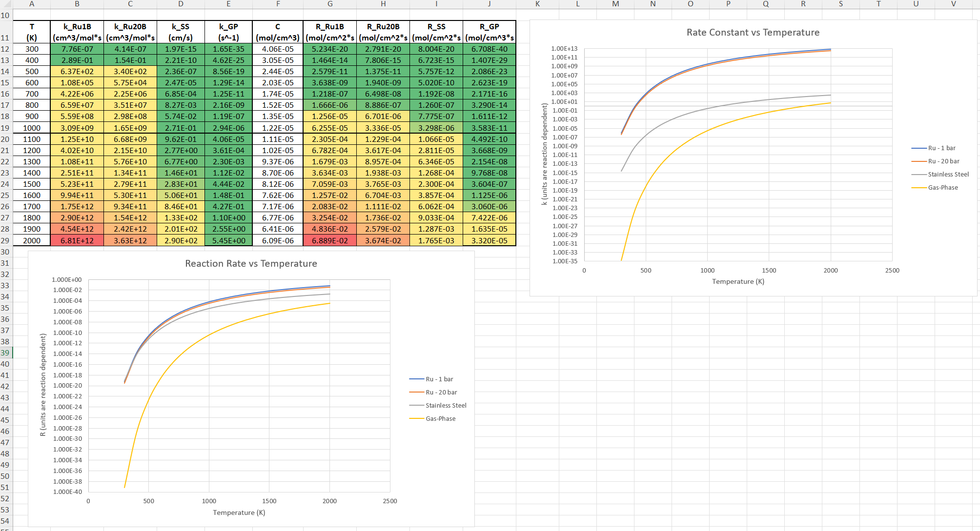Select cell containing 6.889E-02
This screenshot has height=531, width=980.
tap(330, 240)
